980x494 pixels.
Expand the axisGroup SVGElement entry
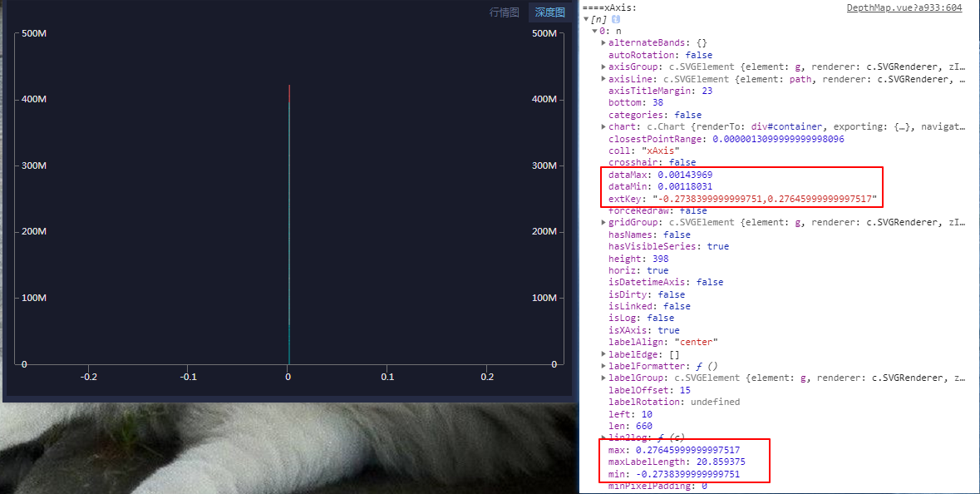[603, 67]
